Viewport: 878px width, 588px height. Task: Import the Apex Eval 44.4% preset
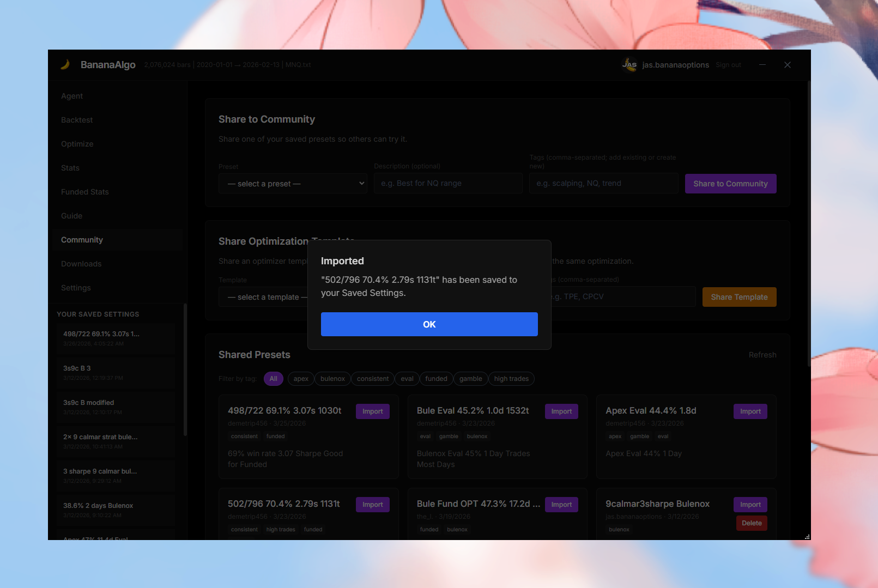coord(750,411)
